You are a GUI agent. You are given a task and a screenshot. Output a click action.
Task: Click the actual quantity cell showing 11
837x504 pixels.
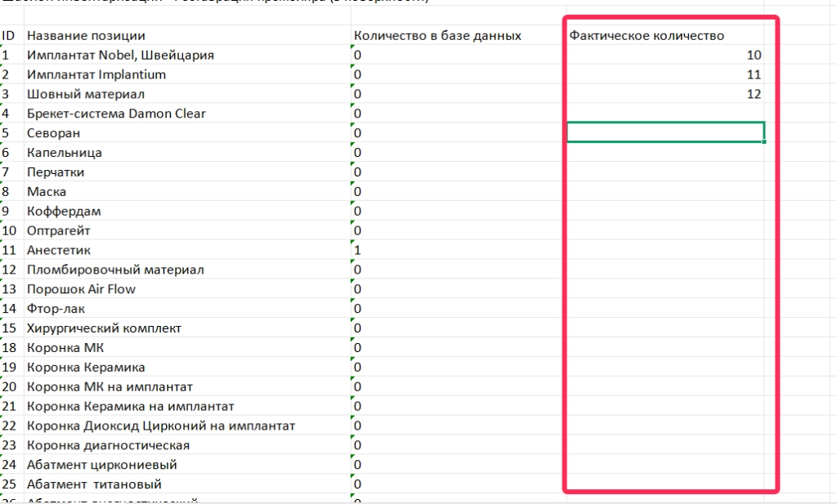click(x=666, y=74)
